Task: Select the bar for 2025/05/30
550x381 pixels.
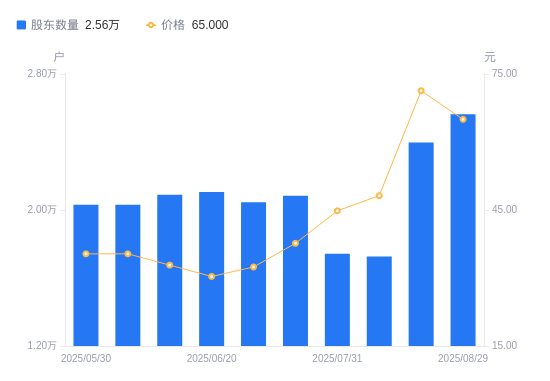Action: pos(86,275)
